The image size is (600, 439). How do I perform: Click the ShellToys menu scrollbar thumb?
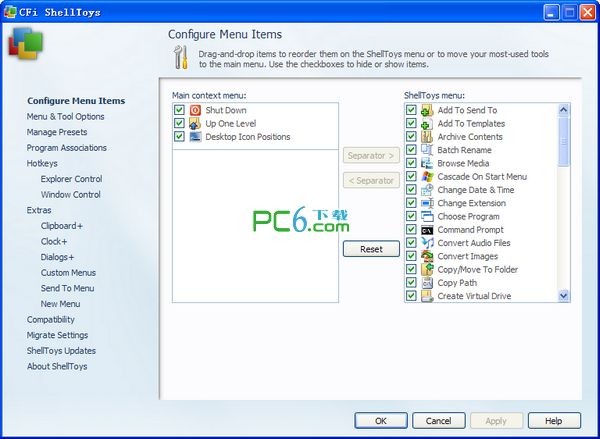564,142
